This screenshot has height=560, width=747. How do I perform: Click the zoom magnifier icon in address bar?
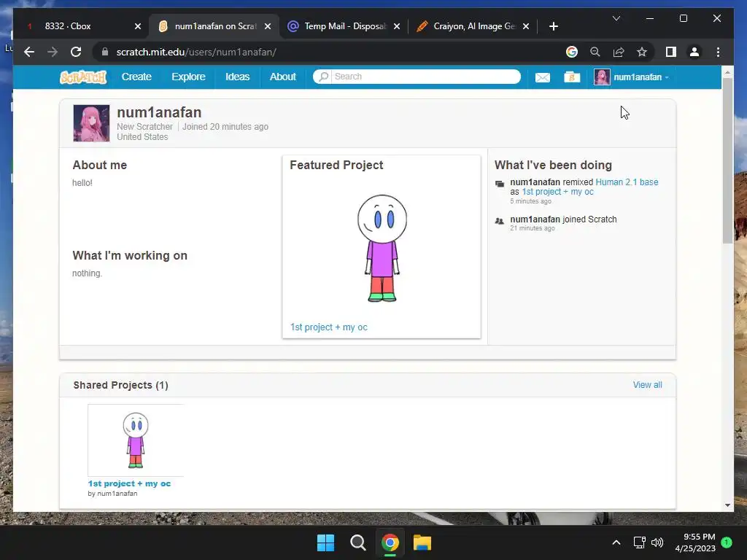coord(595,52)
